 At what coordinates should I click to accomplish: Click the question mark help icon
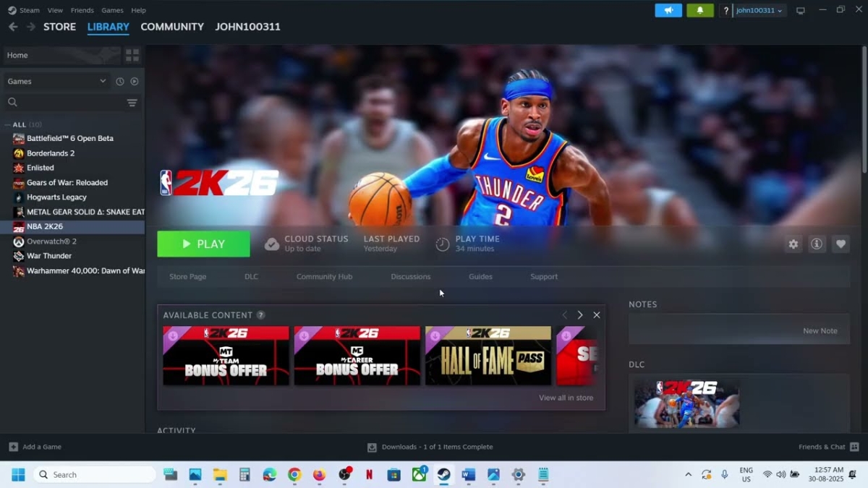point(726,10)
